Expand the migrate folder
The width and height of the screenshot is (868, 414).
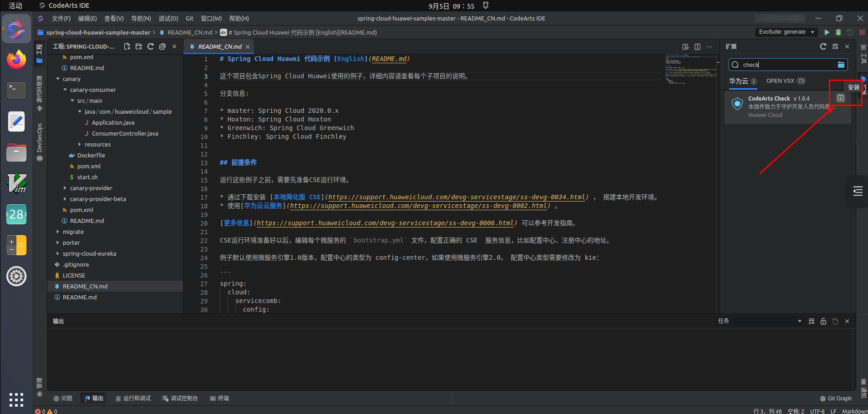point(58,232)
